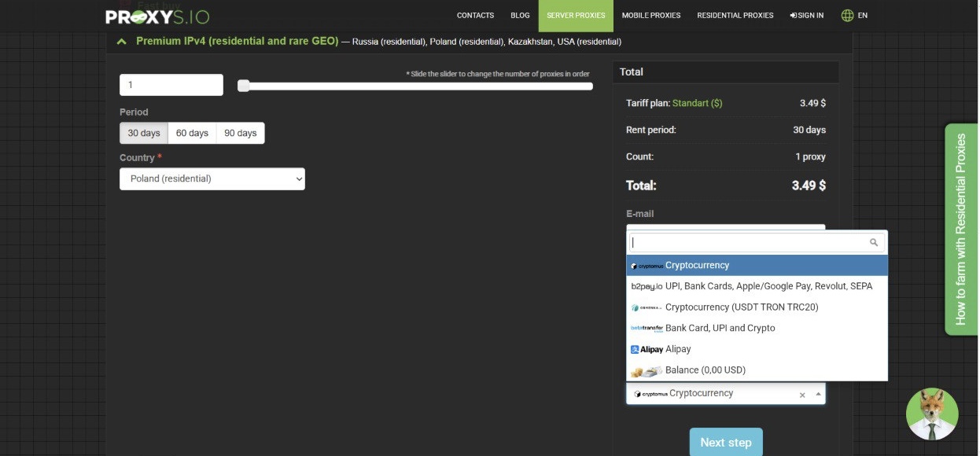Viewport: 980px width, 456px height.
Task: Choose b2pay UPI, Bank Cards option
Action: coord(757,286)
